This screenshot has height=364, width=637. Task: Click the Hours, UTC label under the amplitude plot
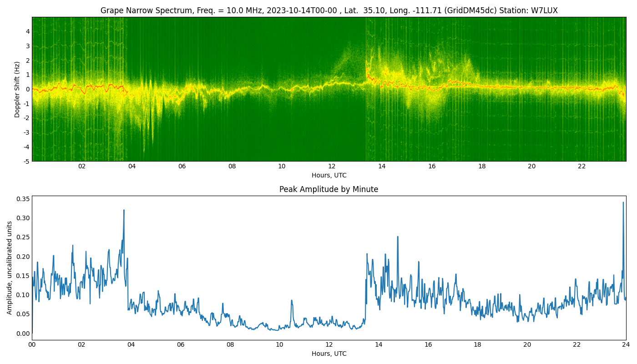[x=329, y=354]
